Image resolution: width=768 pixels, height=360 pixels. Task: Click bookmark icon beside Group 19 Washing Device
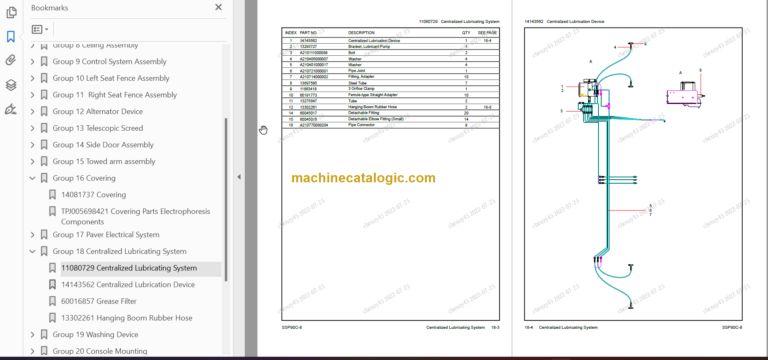pyautogui.click(x=44, y=335)
